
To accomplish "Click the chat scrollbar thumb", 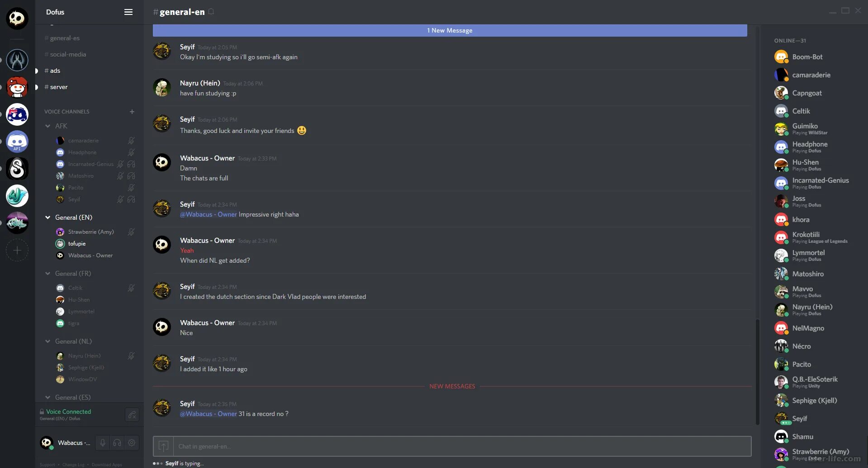I will tap(757, 372).
